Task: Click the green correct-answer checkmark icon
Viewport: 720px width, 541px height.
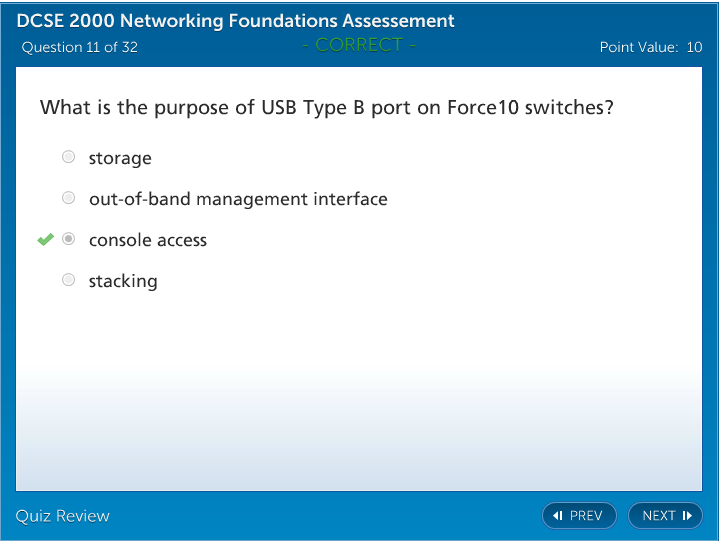Action: (x=45, y=239)
